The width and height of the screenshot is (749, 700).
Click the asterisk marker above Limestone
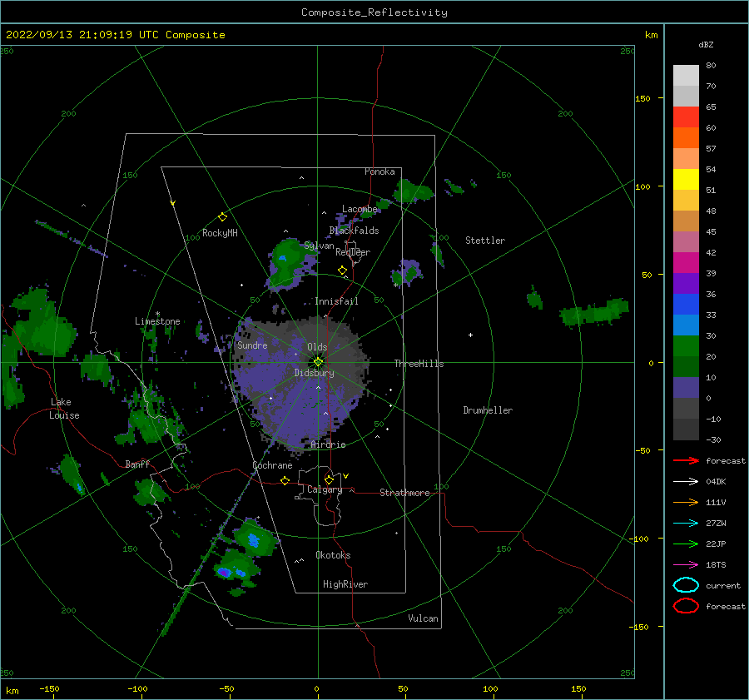click(x=157, y=314)
